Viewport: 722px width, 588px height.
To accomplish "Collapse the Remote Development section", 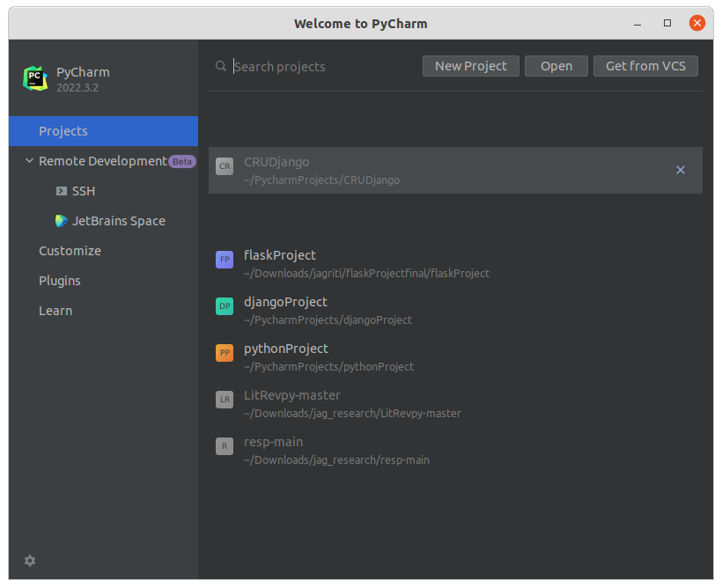I will click(x=29, y=161).
